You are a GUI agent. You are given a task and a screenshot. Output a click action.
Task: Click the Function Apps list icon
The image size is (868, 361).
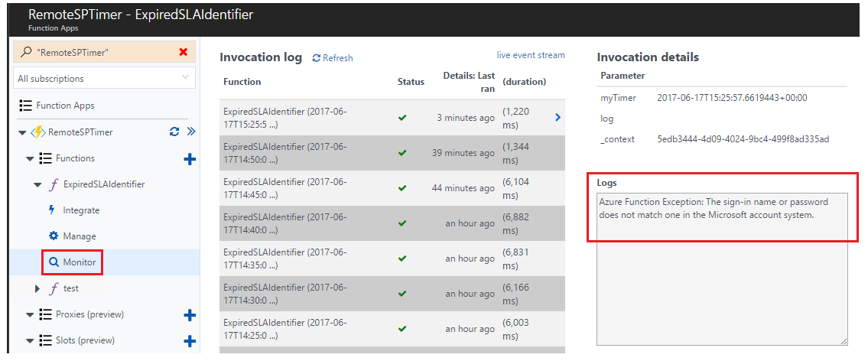click(25, 106)
